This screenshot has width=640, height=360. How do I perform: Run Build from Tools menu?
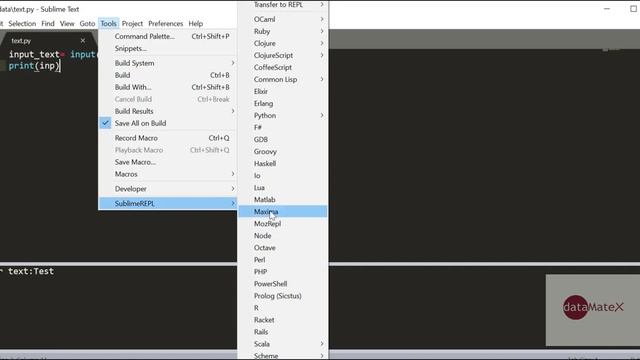click(x=168, y=75)
